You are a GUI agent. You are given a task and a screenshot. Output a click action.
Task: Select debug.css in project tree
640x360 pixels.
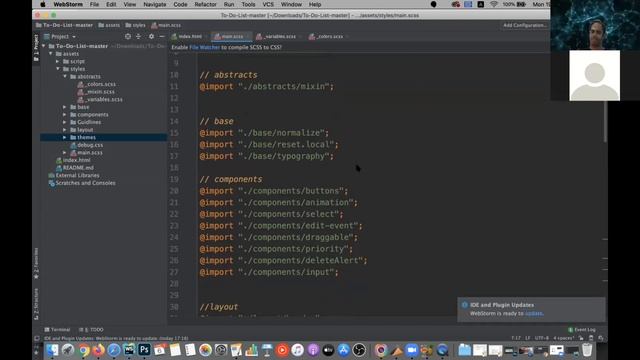point(87,145)
